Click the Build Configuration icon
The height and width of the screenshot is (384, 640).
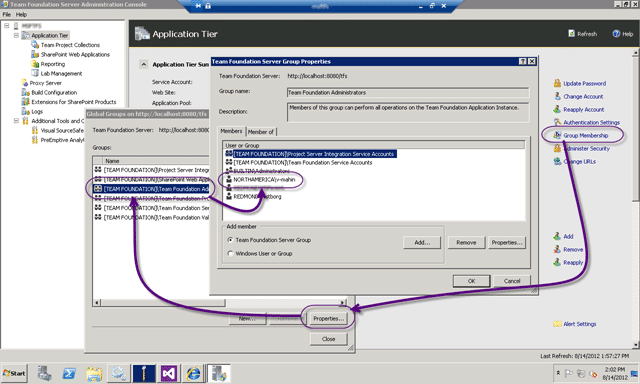tap(25, 92)
